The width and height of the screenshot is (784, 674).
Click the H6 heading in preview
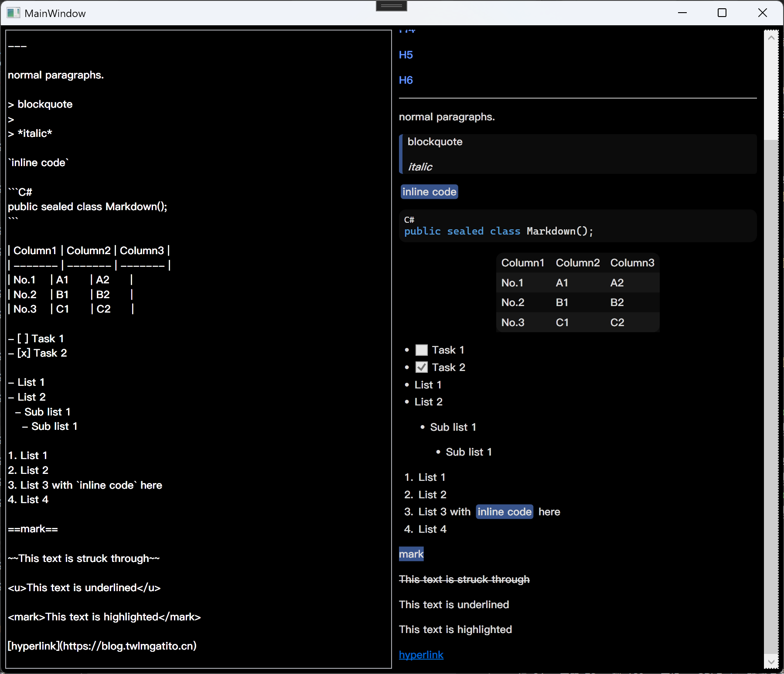pyautogui.click(x=406, y=80)
